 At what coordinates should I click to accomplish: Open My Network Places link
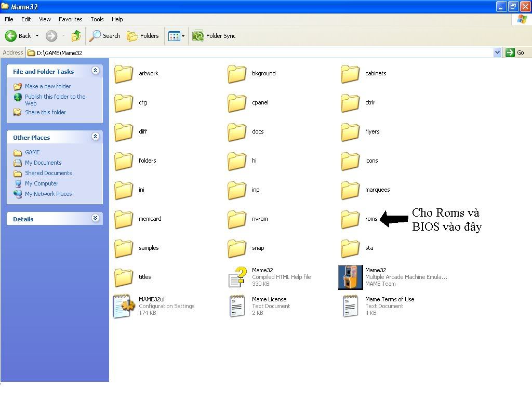(48, 194)
